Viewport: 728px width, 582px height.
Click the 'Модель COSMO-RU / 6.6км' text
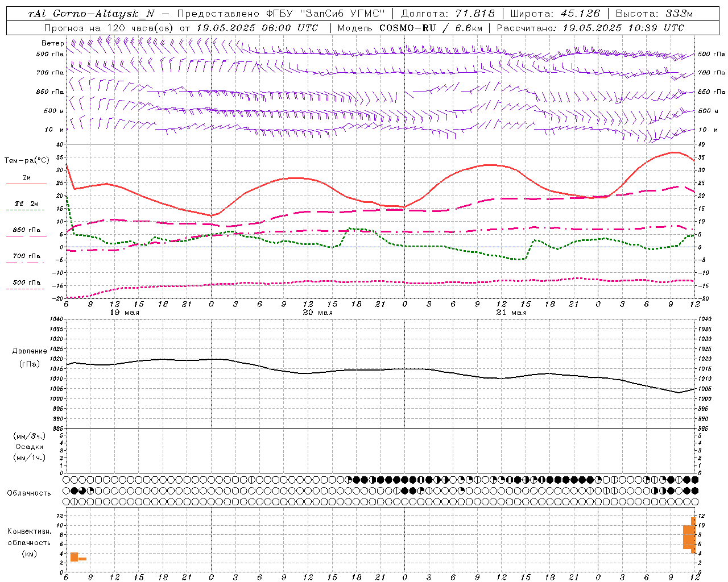tap(410, 28)
